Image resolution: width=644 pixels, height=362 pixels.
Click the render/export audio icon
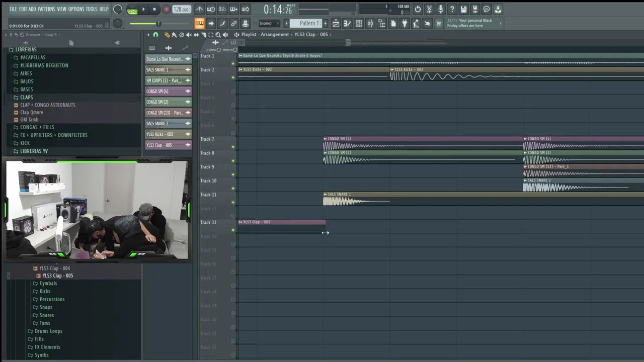pos(475,9)
